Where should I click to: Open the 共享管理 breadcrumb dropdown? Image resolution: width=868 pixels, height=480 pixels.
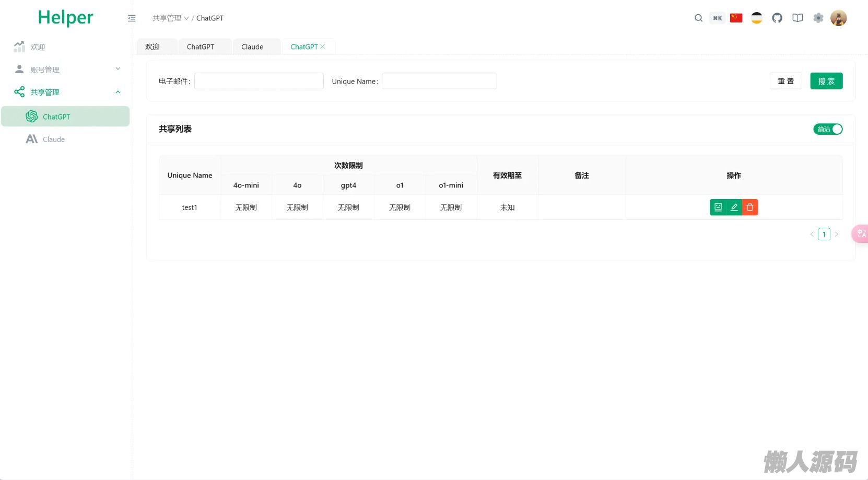(x=170, y=18)
